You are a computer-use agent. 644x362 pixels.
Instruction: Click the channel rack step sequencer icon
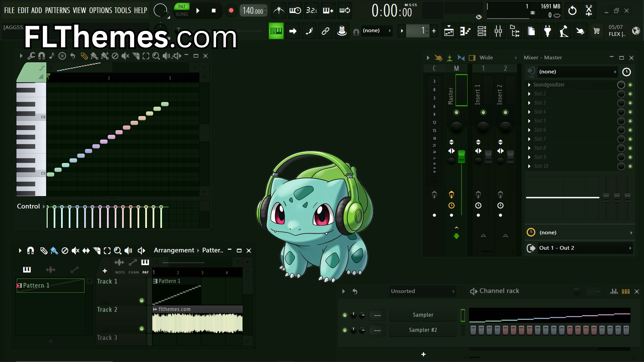coord(626,291)
